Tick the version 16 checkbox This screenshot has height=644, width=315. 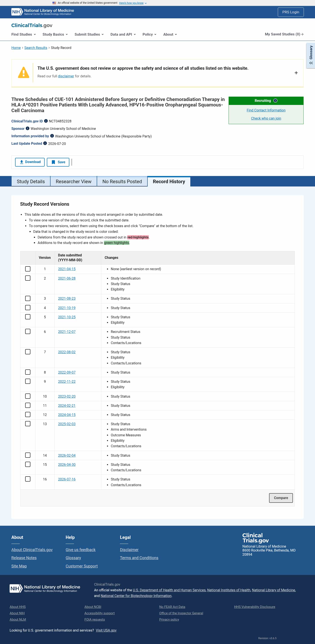(28, 479)
